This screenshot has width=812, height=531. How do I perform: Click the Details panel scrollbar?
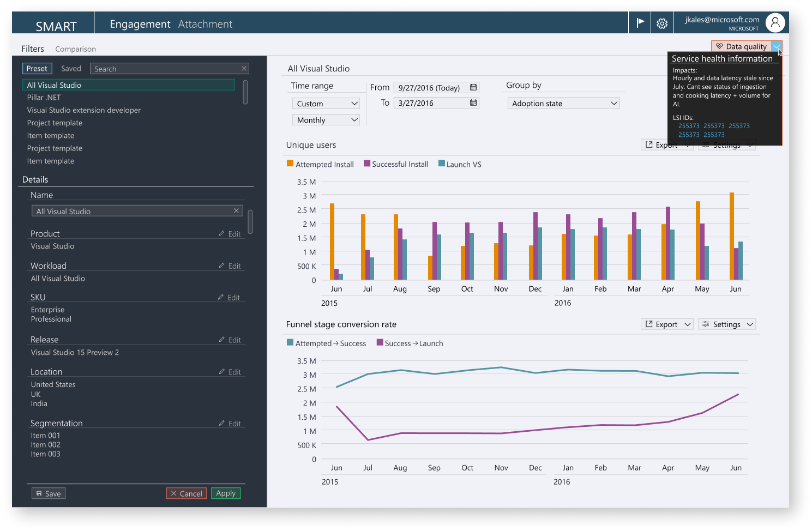[250, 221]
